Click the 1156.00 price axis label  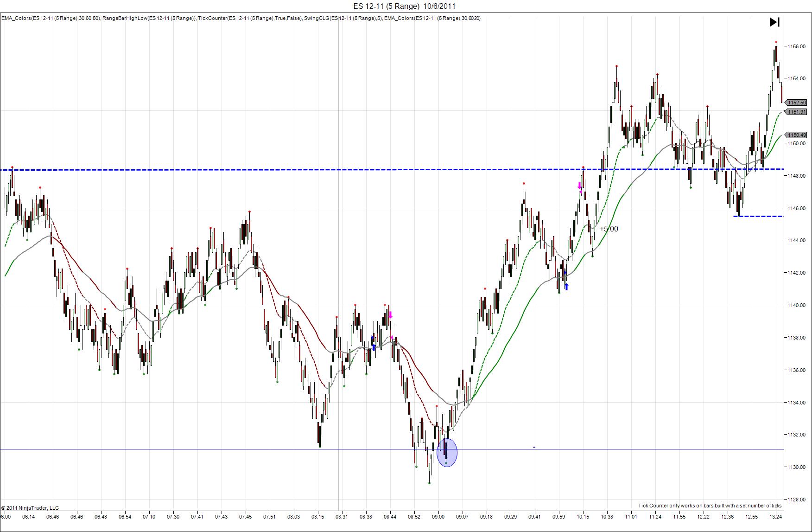pyautogui.click(x=797, y=46)
